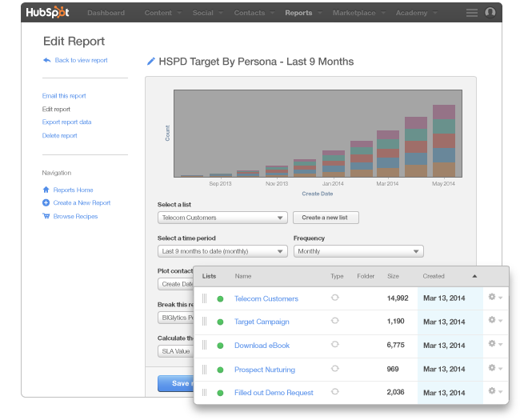
Task: Open the gear menu for Target Campaign
Action: (495, 320)
